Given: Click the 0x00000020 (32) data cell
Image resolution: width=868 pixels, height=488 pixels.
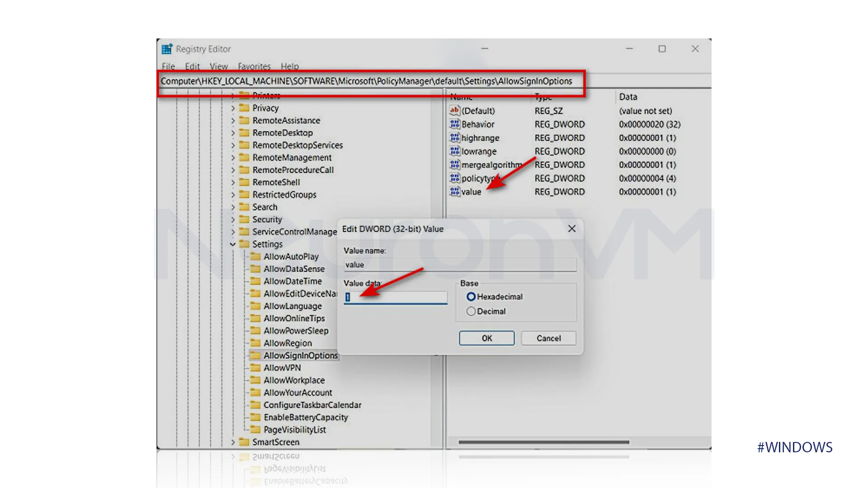Looking at the screenshot, I should [x=650, y=124].
